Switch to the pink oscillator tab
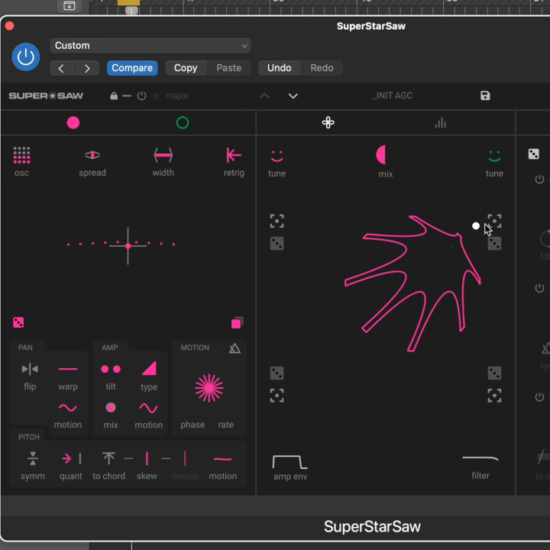 [x=73, y=123]
